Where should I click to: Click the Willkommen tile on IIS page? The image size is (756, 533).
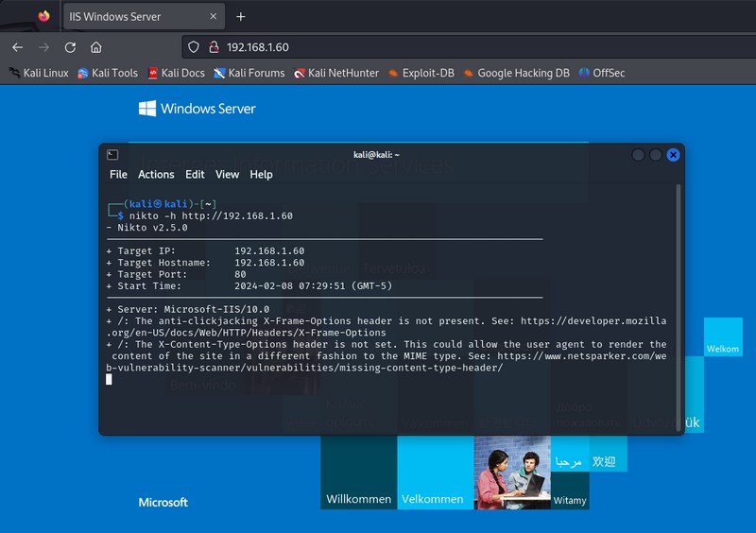(x=359, y=473)
